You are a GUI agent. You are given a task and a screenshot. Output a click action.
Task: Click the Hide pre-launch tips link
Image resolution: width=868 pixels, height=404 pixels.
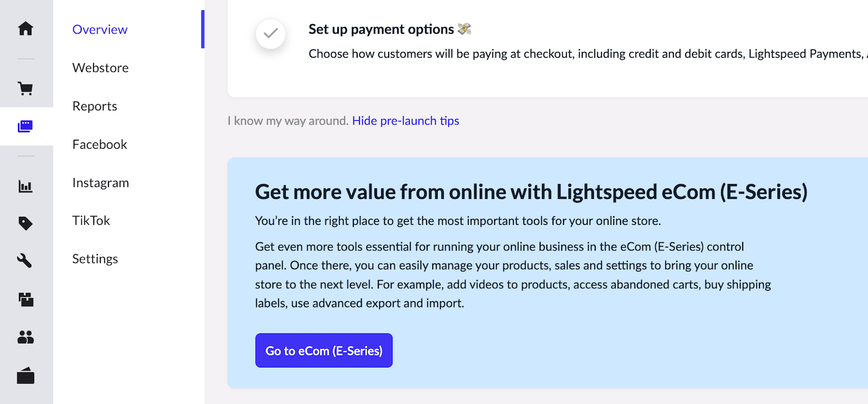tap(405, 121)
